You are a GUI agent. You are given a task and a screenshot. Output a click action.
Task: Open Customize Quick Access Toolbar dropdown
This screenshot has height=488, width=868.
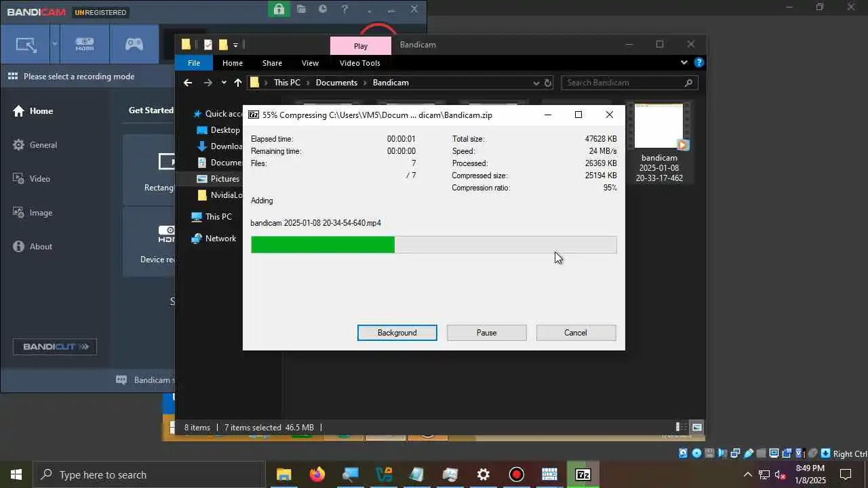235,45
